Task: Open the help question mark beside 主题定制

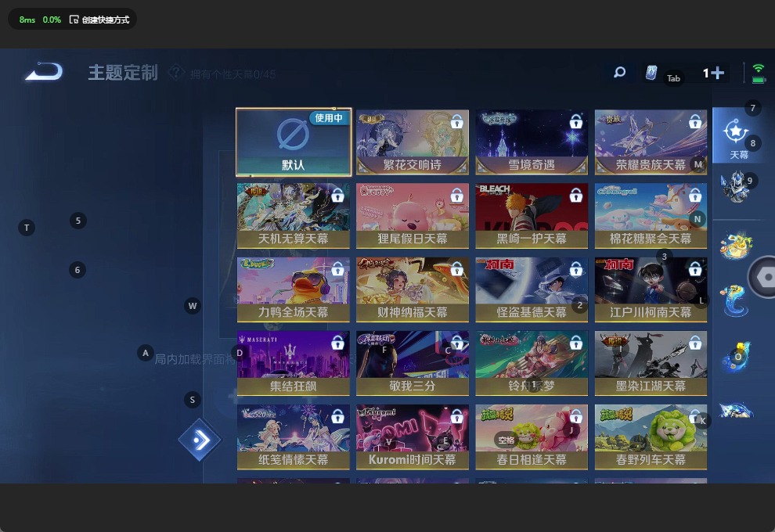Action: point(176,73)
